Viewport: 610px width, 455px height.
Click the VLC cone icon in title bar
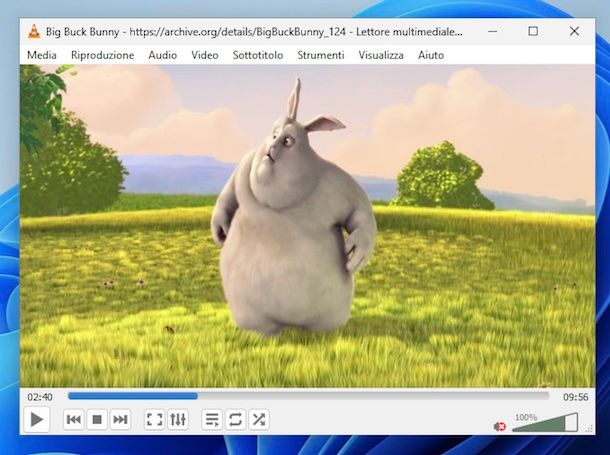[34, 32]
